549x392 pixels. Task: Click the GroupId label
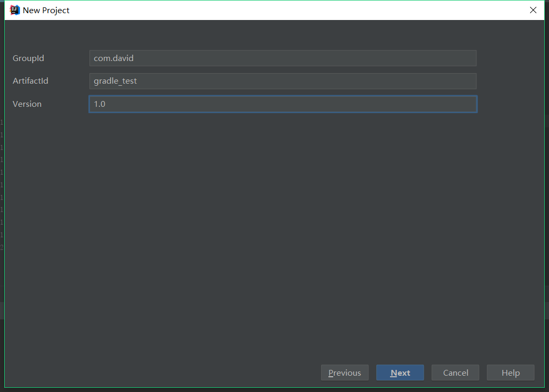28,58
